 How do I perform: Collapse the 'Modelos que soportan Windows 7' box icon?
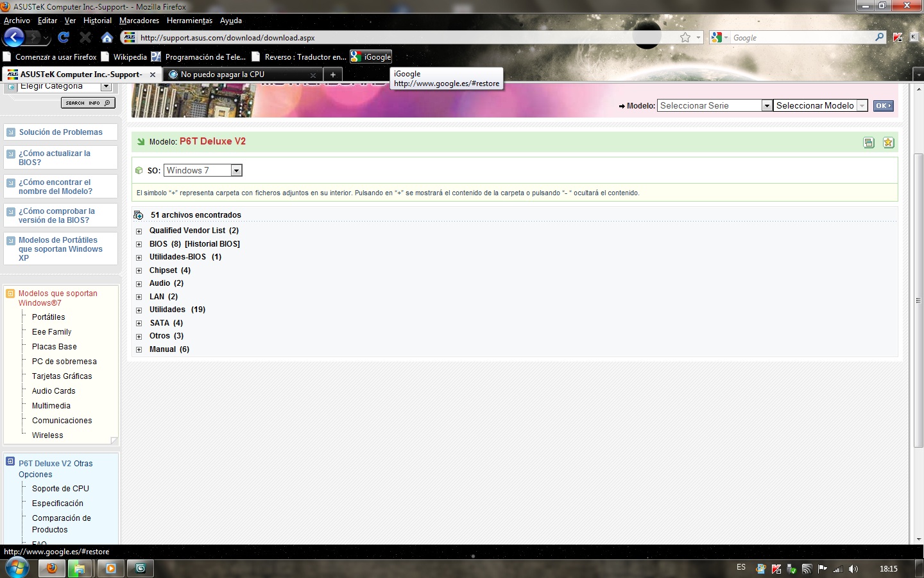tap(10, 293)
